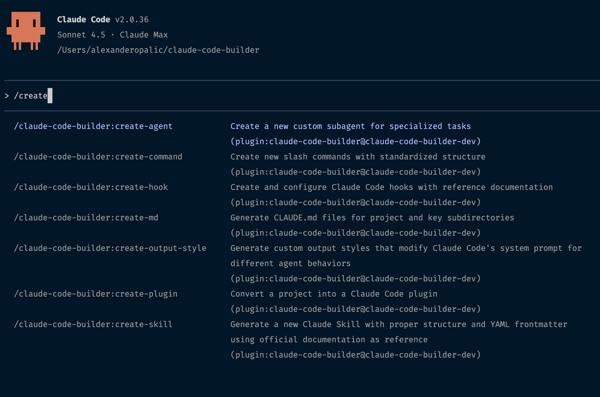Click the plugin source line under create-agent

tap(355, 141)
